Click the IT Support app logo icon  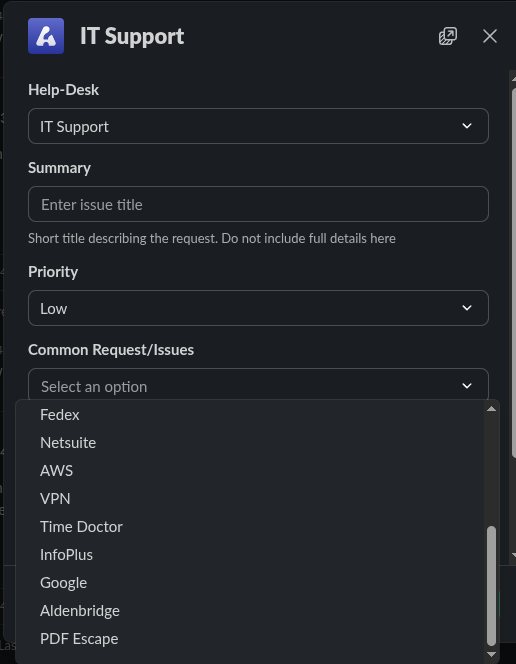pos(46,36)
